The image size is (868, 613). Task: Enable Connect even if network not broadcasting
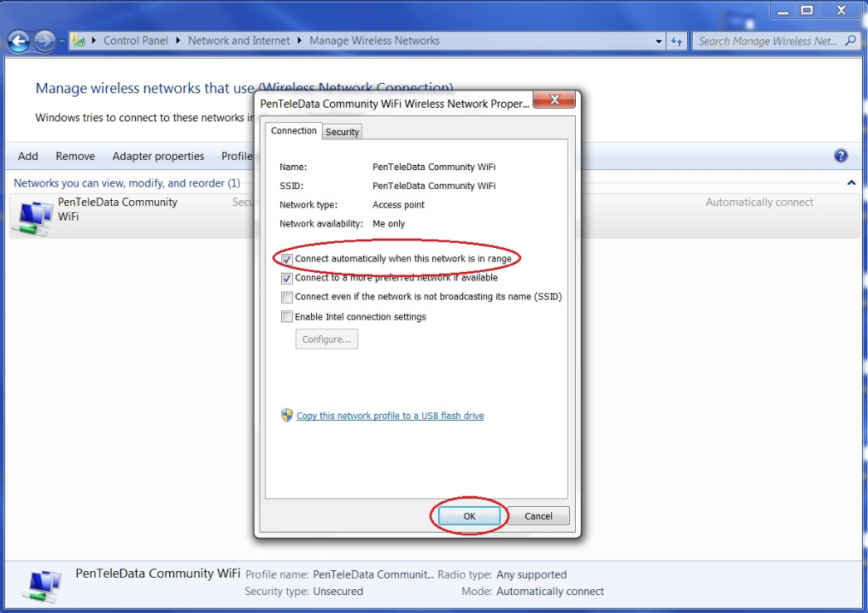(287, 298)
